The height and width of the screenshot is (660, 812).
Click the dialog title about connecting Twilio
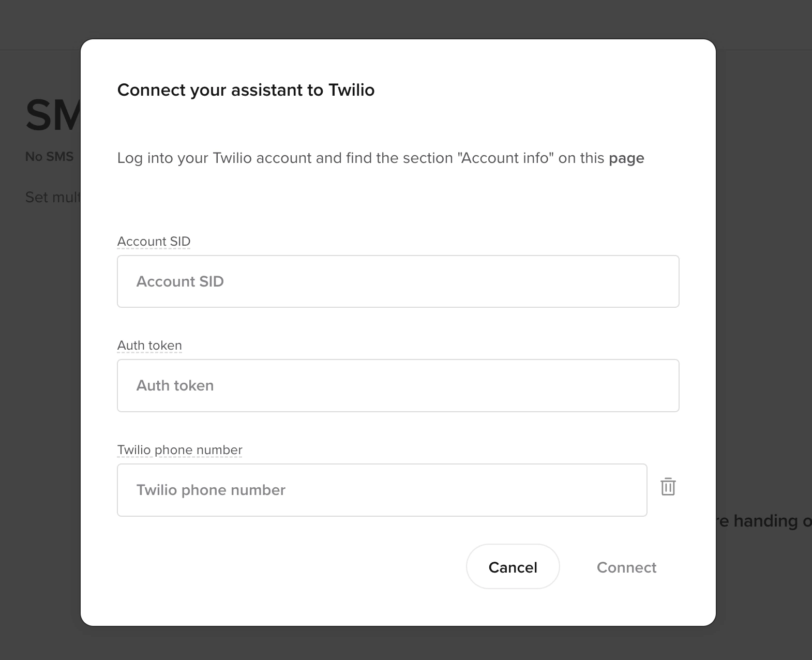point(246,90)
